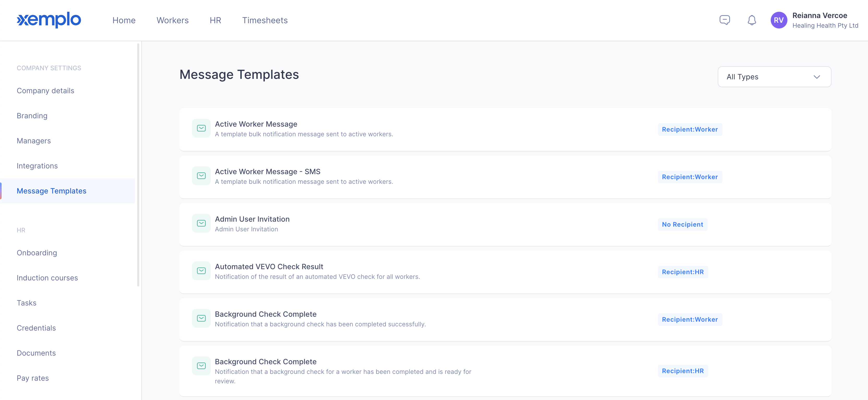Open Company details settings
868x400 pixels.
(x=45, y=91)
